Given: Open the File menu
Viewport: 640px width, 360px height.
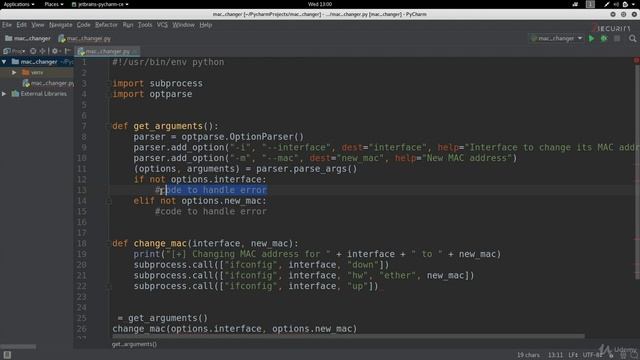Looking at the screenshot, I should pos(7,25).
